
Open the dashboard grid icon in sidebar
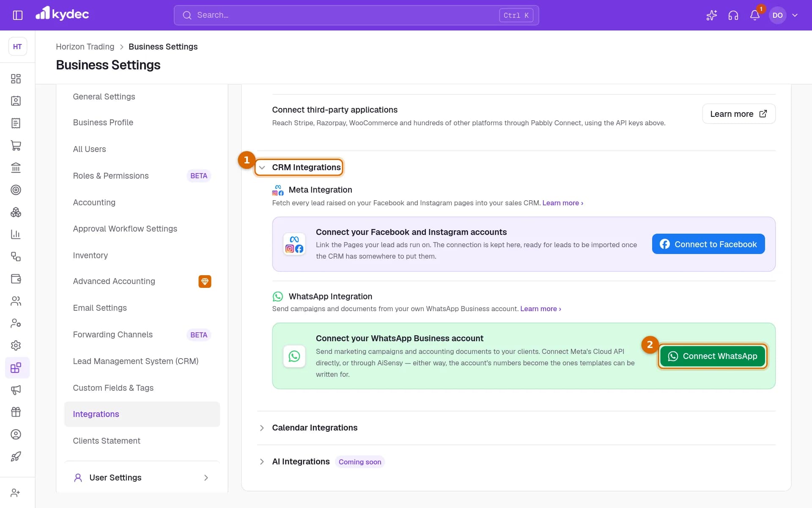click(x=16, y=79)
